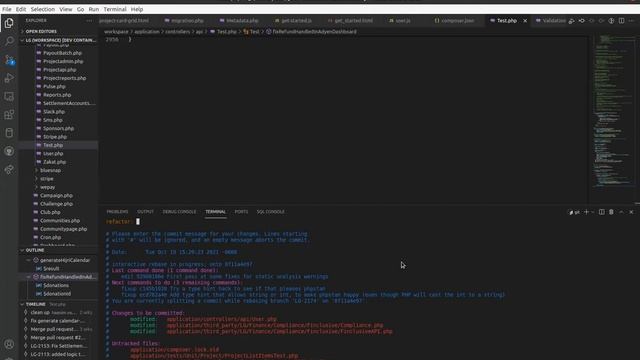Viewport: 640px width, 360px height.
Task: Open the Help menu
Action: [x=137, y=9]
